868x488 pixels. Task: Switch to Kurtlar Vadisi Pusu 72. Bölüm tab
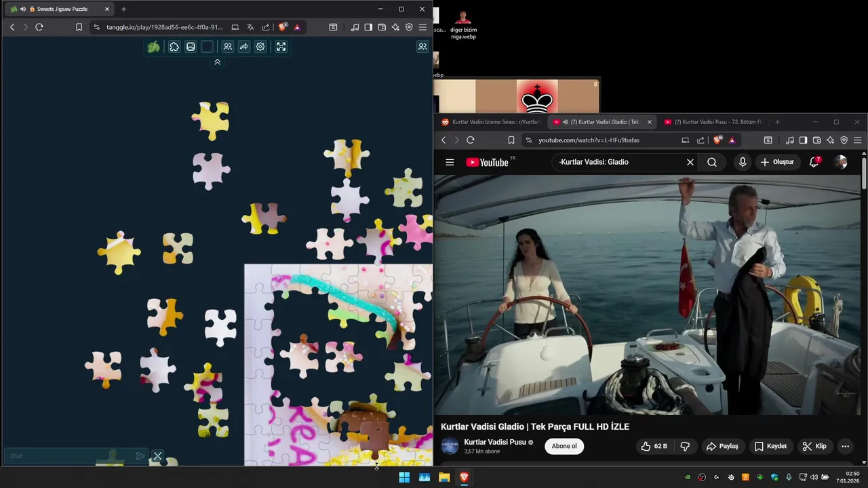(x=713, y=122)
